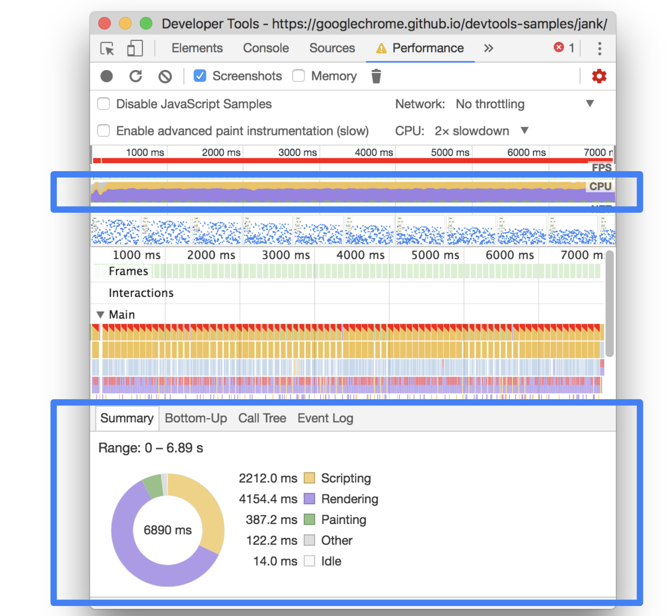Open the CPU slowdown dropdown

click(x=481, y=131)
